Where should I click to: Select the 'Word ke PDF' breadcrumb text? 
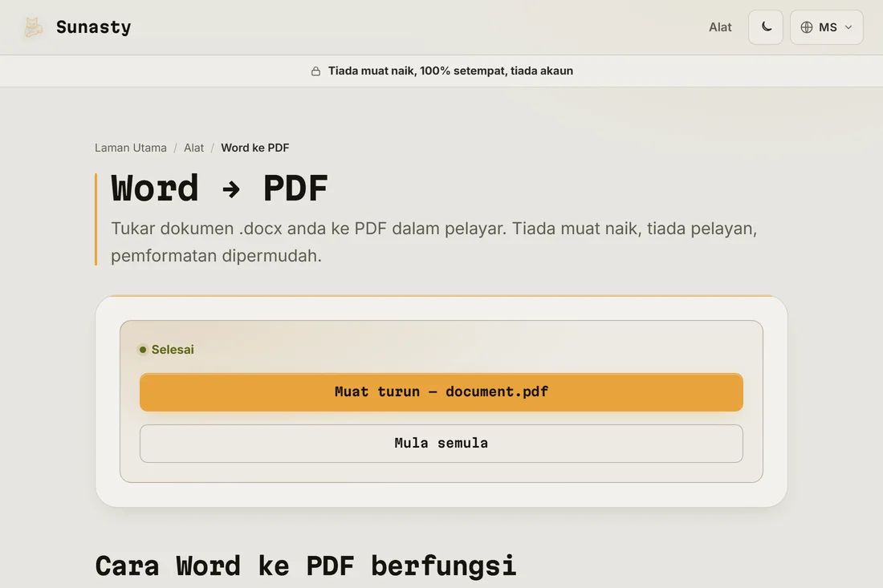pos(254,148)
